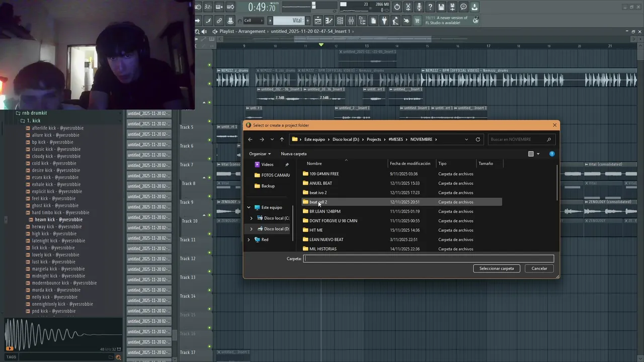Click the Seleccionar carpeta button
Viewport: 644px width, 362px height.
coord(497,268)
